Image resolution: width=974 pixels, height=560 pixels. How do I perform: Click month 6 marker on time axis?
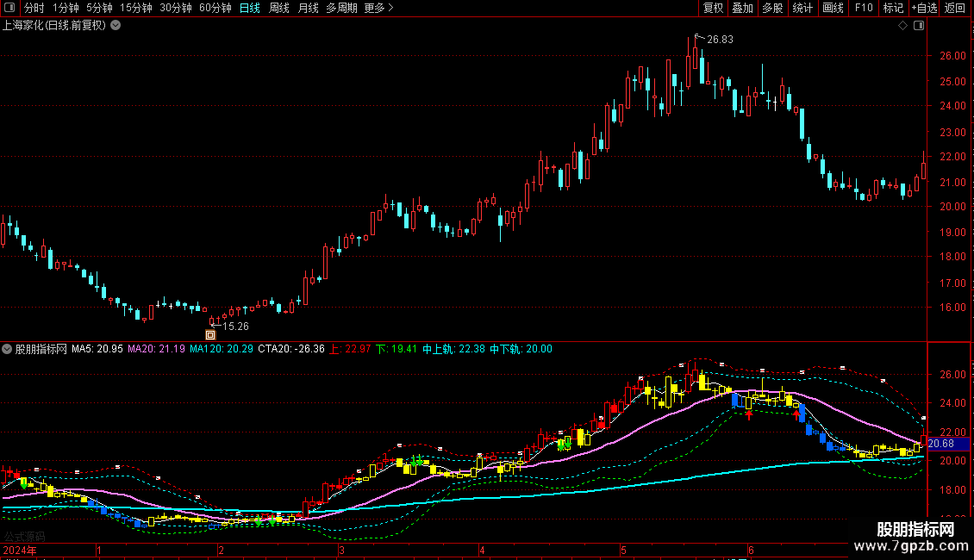tap(751, 550)
